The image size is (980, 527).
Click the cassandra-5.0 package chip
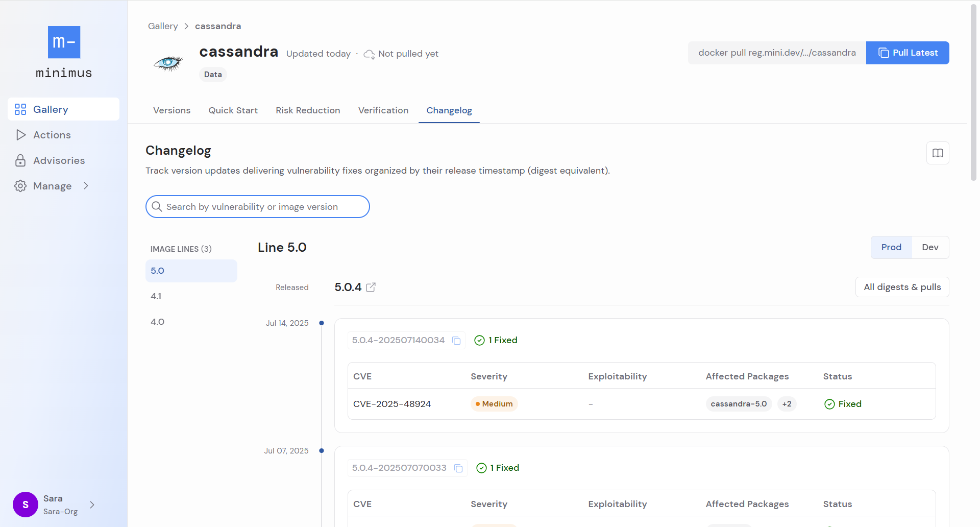point(739,404)
